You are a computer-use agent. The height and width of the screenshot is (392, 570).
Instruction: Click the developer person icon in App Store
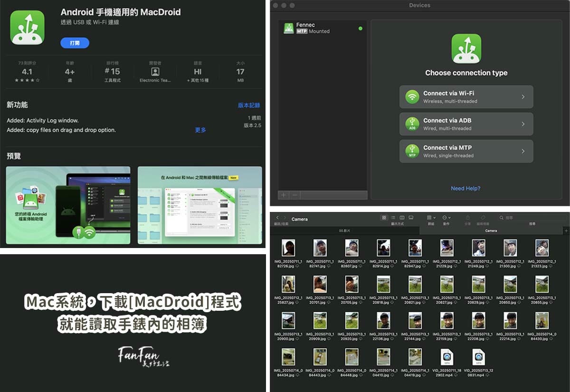point(155,71)
